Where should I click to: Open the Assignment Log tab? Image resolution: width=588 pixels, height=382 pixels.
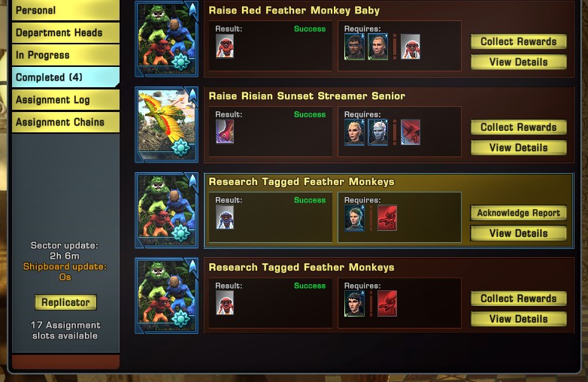(x=65, y=100)
